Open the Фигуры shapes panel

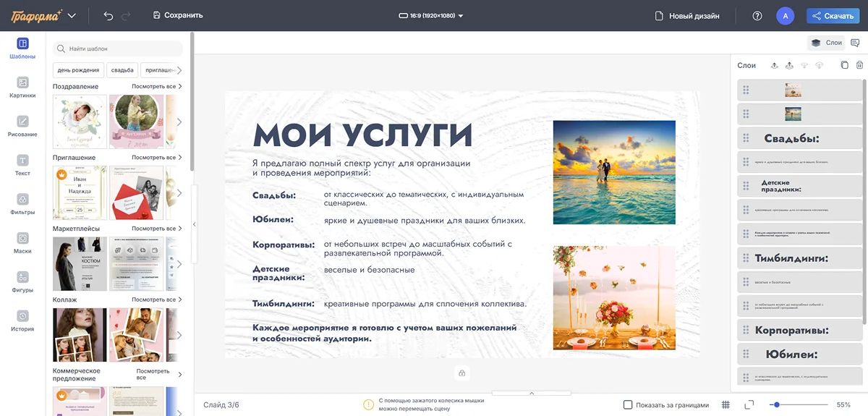tap(22, 282)
